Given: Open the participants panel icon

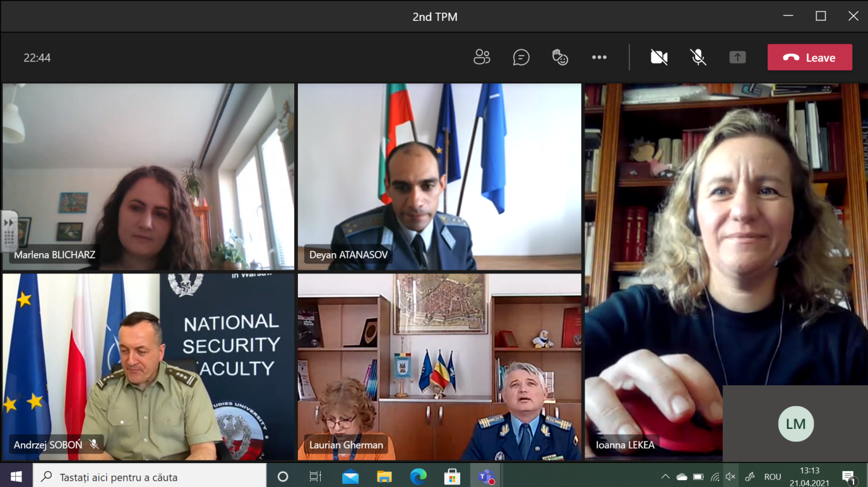Looking at the screenshot, I should pyautogui.click(x=482, y=57).
